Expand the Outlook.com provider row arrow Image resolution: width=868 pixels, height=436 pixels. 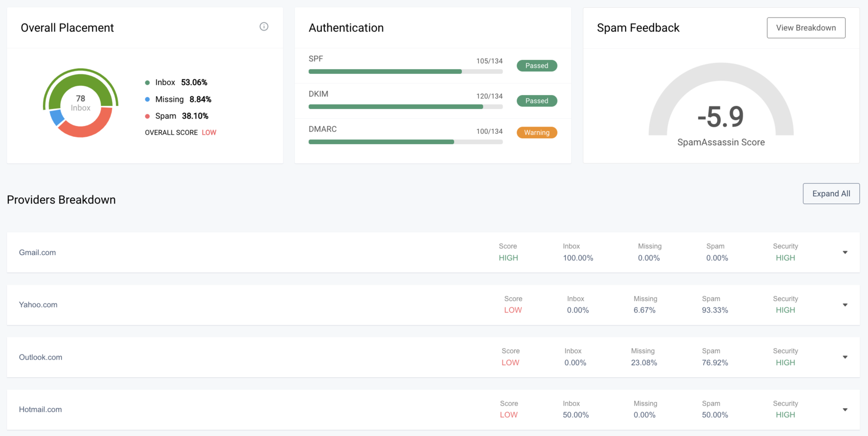point(845,357)
